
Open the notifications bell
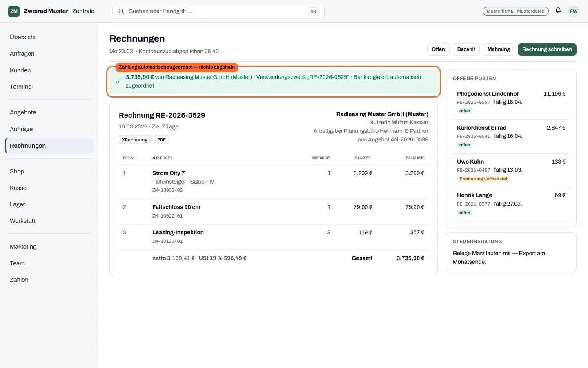tap(558, 11)
